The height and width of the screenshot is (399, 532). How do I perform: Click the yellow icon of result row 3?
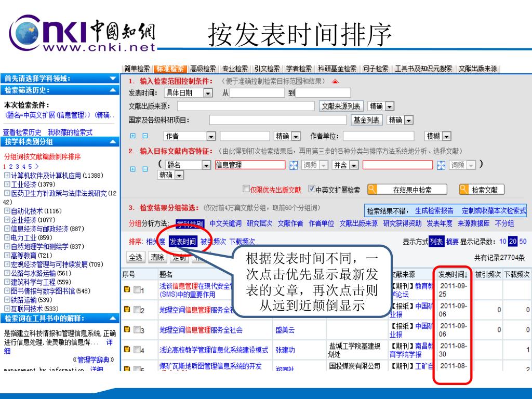pos(127,329)
